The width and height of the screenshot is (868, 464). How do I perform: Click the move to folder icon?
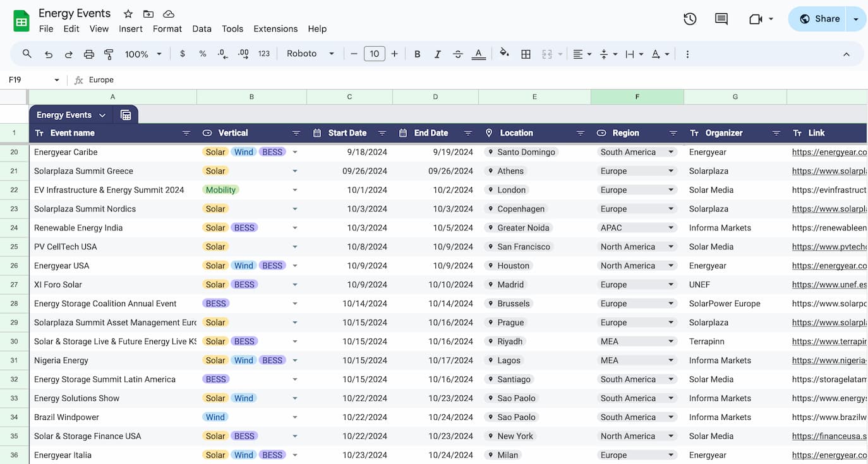(x=148, y=14)
